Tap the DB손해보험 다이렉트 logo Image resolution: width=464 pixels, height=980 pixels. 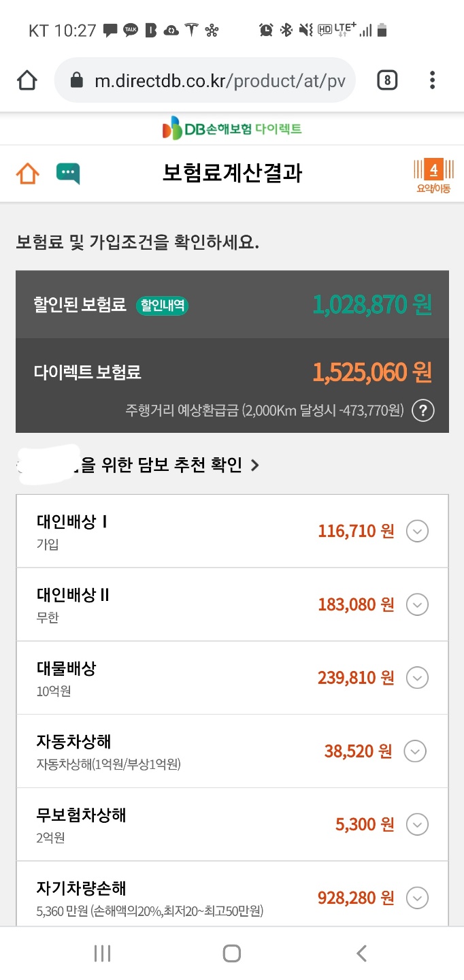(x=232, y=128)
